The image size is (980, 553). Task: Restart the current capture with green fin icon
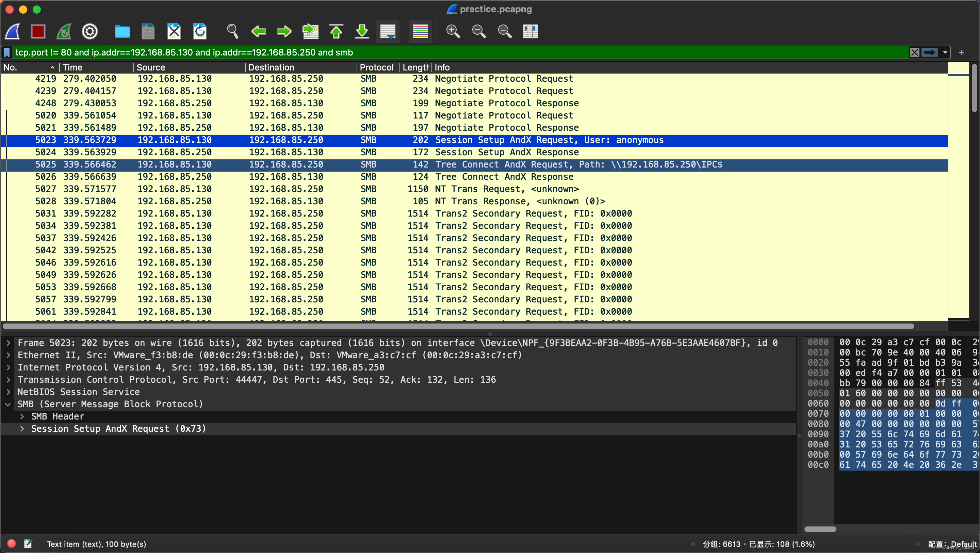[x=64, y=31]
